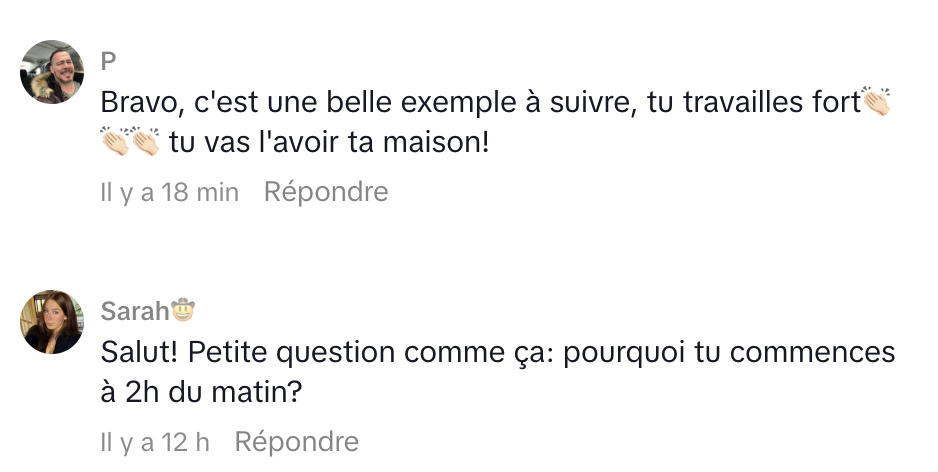Select the word 'Bravo' in P's comment

pyautogui.click(x=134, y=103)
